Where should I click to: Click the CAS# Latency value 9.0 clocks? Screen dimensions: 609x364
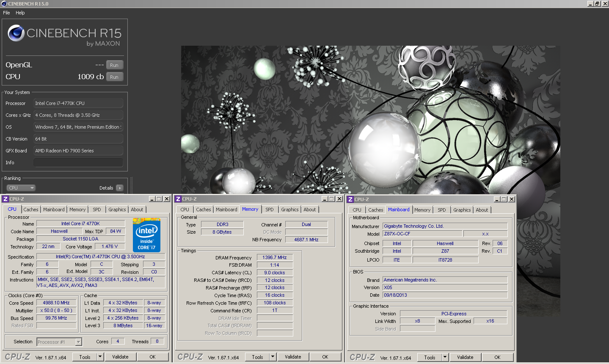pyautogui.click(x=275, y=273)
